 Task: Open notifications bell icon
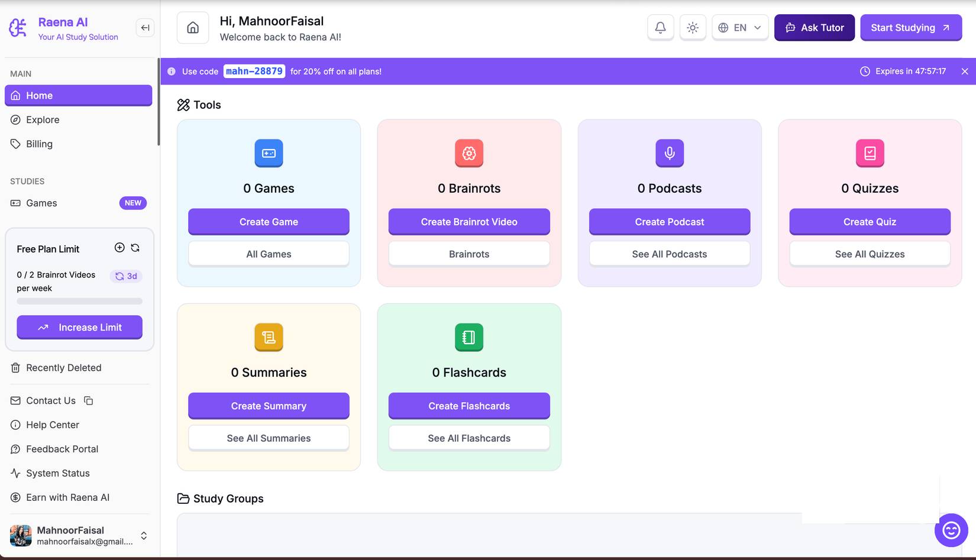[660, 28]
